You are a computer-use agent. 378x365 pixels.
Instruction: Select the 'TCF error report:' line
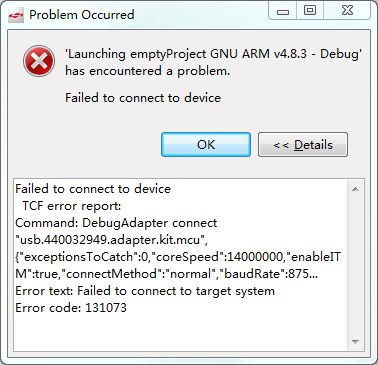pos(71,206)
